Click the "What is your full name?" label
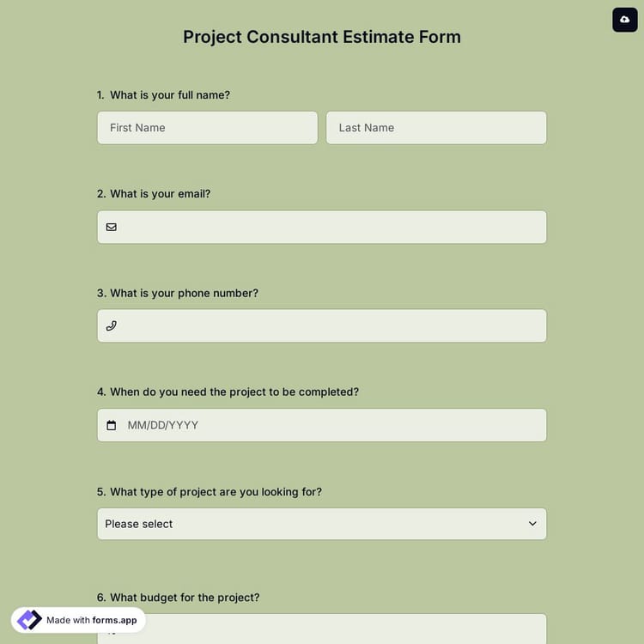The image size is (644, 644). [169, 95]
